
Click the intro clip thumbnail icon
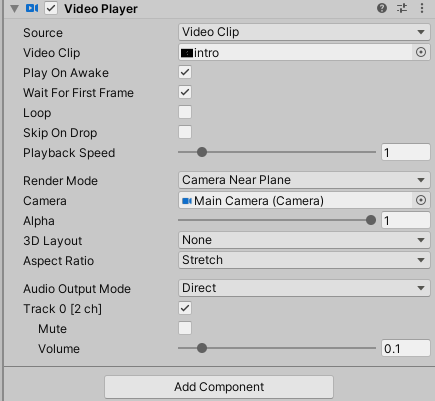click(187, 53)
